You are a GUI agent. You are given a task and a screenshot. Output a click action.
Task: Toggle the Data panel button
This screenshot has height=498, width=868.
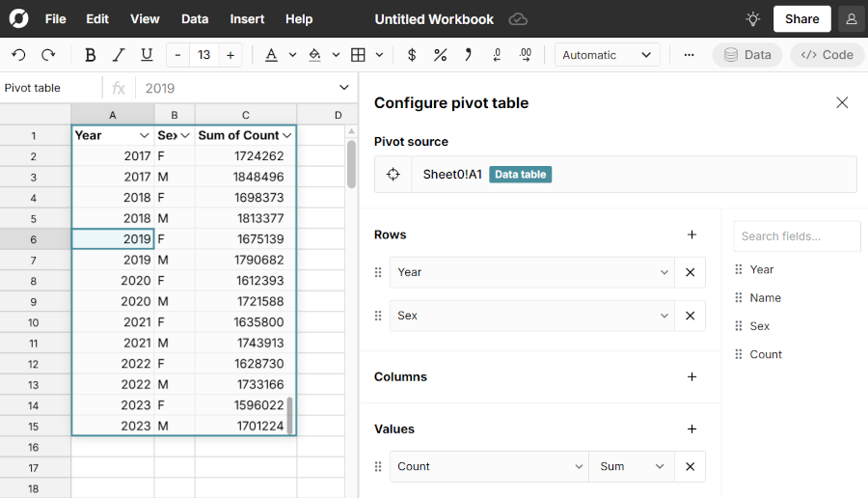747,55
